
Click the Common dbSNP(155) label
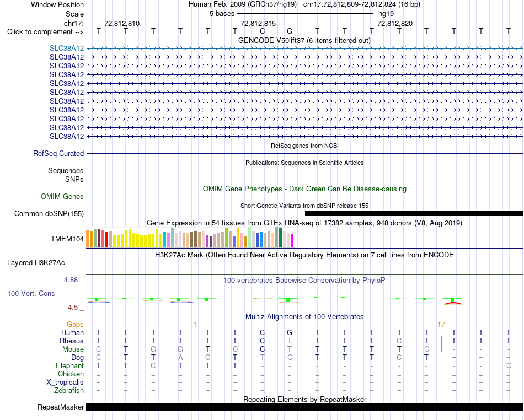pos(49,214)
